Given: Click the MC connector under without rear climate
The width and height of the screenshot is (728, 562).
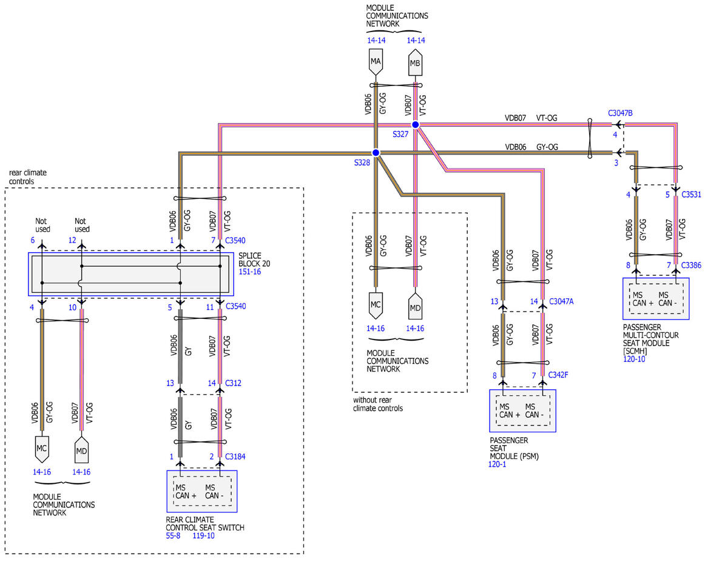Looking at the screenshot, I should [376, 306].
